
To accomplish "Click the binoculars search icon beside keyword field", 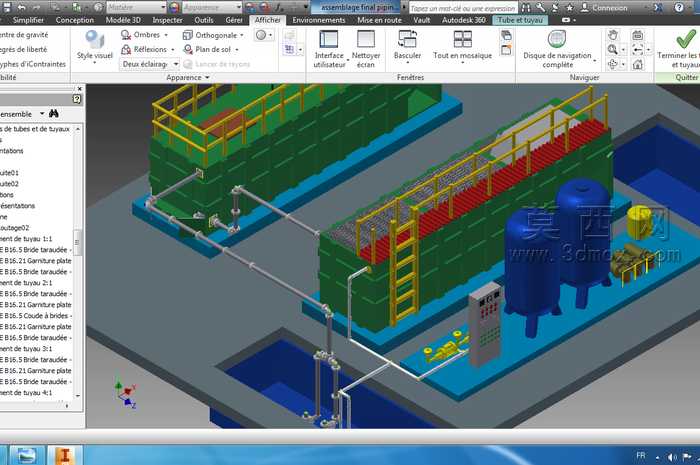I will point(526,8).
